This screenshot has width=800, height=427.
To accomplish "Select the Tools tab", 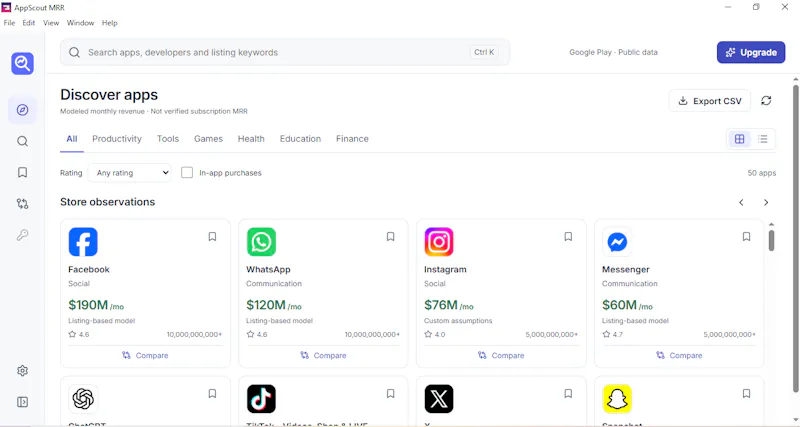I will point(168,139).
